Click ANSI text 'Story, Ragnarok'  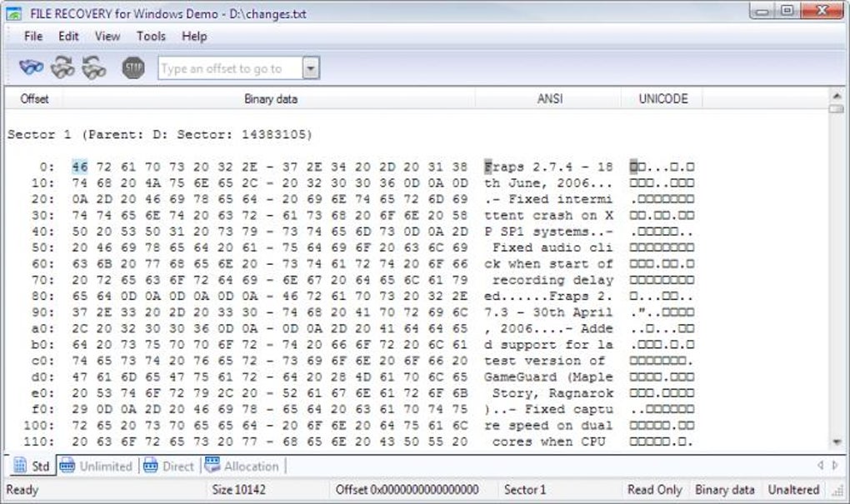click(x=552, y=393)
